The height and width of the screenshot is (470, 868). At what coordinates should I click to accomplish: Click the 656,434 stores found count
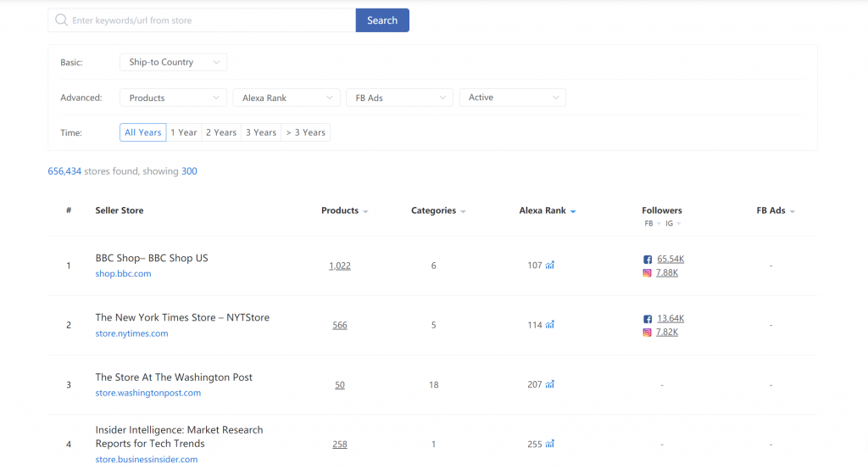[64, 171]
